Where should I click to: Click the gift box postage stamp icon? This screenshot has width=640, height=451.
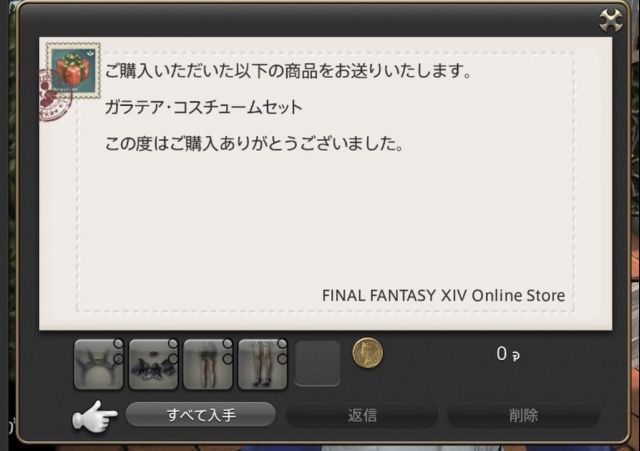point(73,70)
